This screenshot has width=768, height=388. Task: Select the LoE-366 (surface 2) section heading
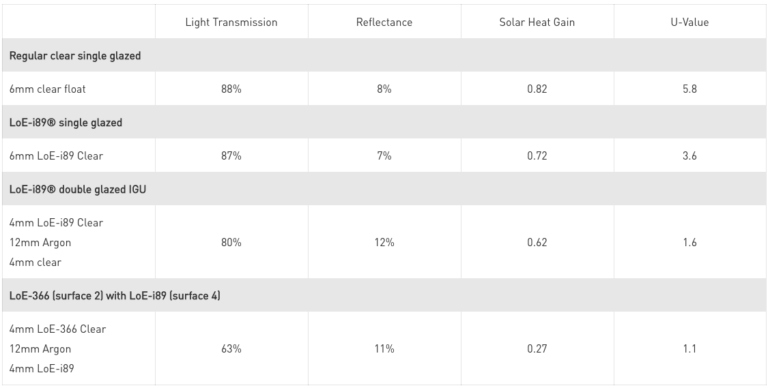click(115, 295)
